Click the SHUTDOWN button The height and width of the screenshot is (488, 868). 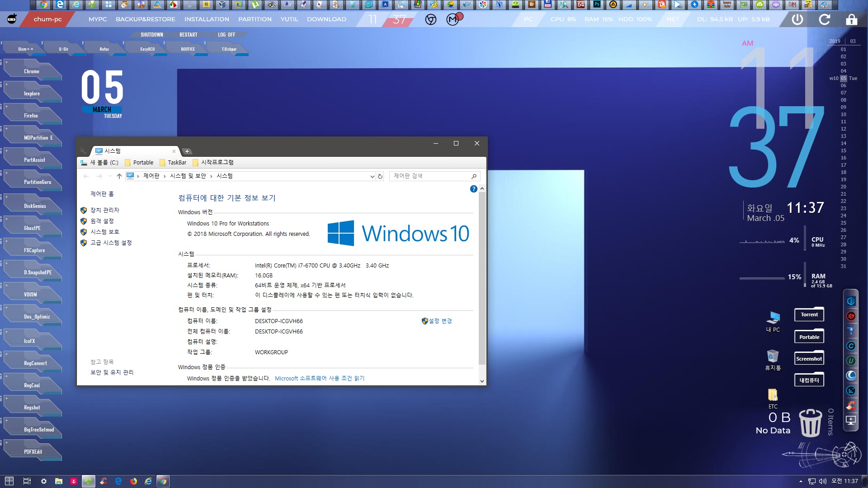point(151,35)
